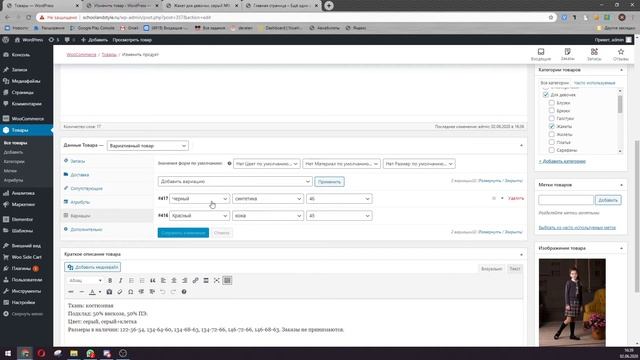Click the '+ Добавить категорию' link

[x=562, y=161]
